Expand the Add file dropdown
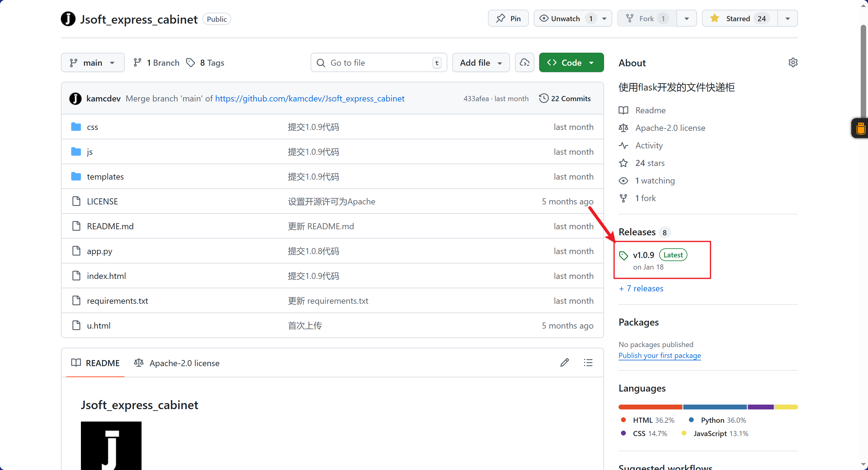The width and height of the screenshot is (868, 470). point(481,63)
